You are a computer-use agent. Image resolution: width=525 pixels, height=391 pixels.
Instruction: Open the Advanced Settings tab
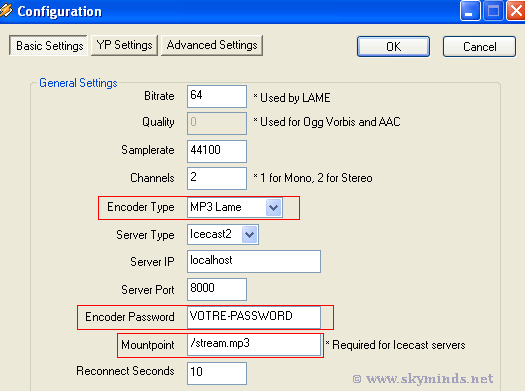(x=212, y=45)
